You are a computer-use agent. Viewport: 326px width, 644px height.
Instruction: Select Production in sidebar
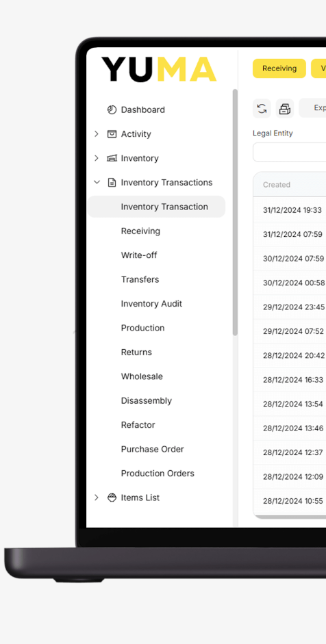(142, 328)
